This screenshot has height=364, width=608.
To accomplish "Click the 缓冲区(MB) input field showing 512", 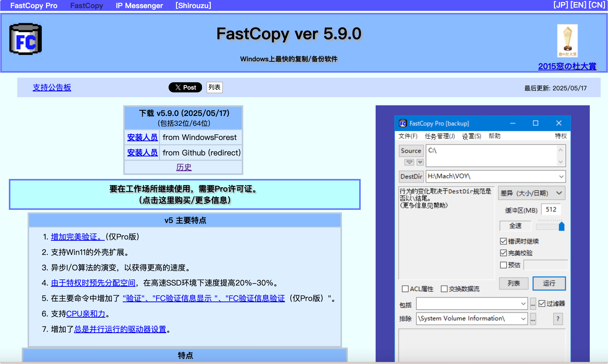I will point(551,210).
